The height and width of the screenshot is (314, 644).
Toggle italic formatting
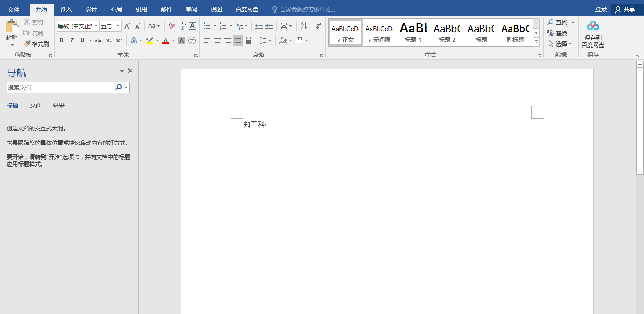[72, 40]
